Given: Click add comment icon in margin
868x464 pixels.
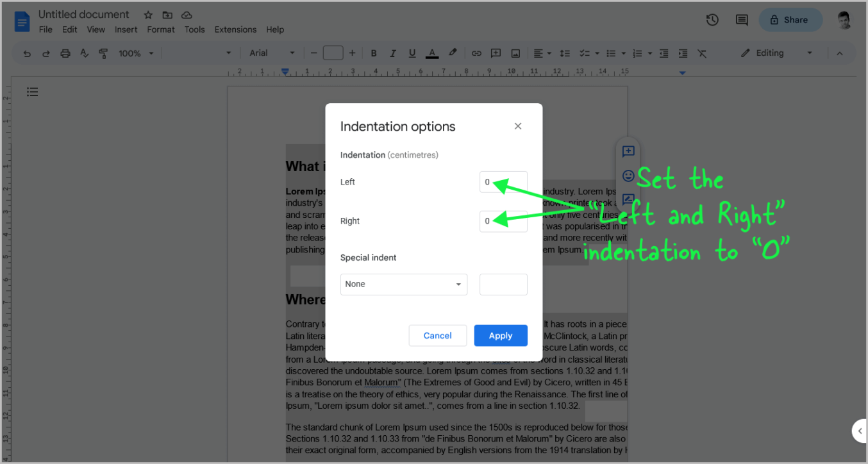Looking at the screenshot, I should [628, 152].
